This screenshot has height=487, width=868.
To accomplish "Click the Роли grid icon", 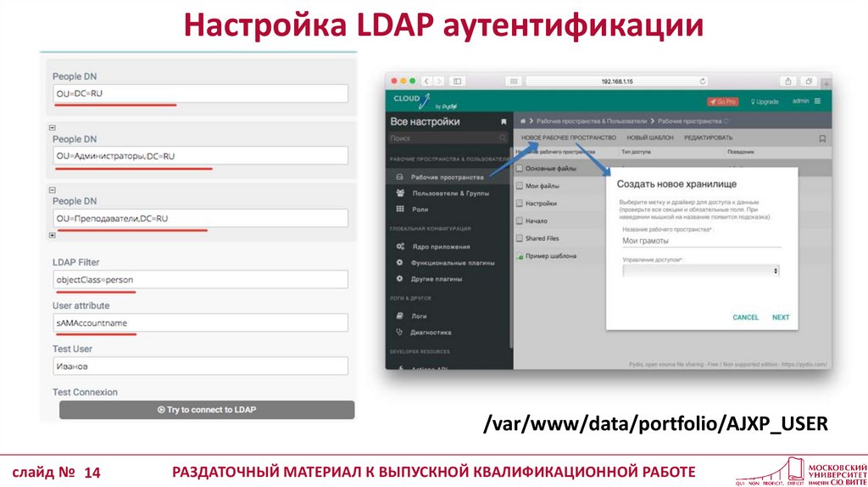I will point(399,209).
